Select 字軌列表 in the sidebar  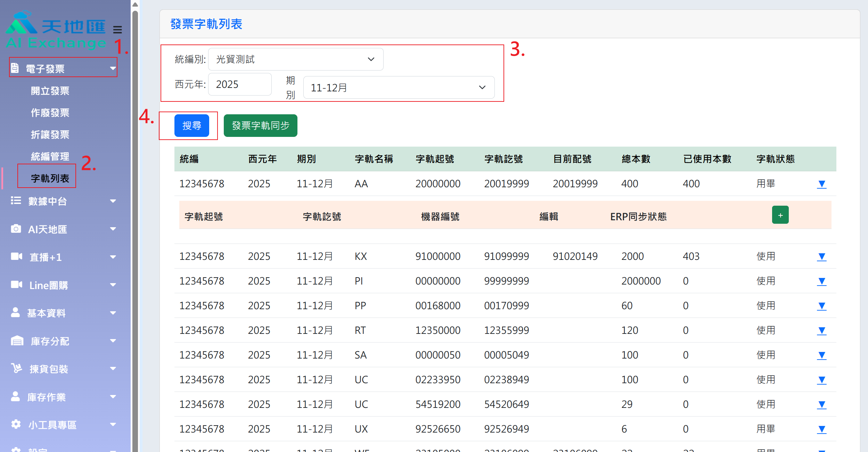[x=50, y=178]
